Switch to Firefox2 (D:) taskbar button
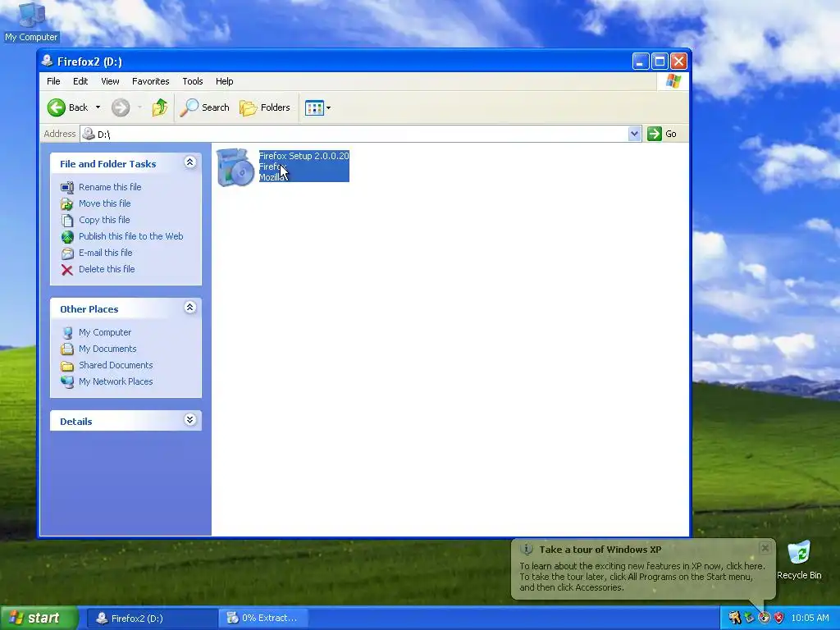Screen dimensions: 840x630 coord(152,619)
